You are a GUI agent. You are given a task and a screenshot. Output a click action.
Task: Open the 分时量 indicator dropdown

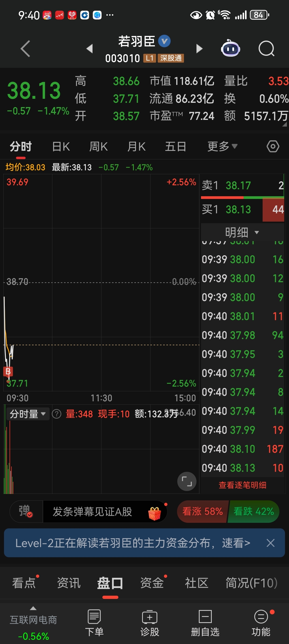tap(28, 414)
